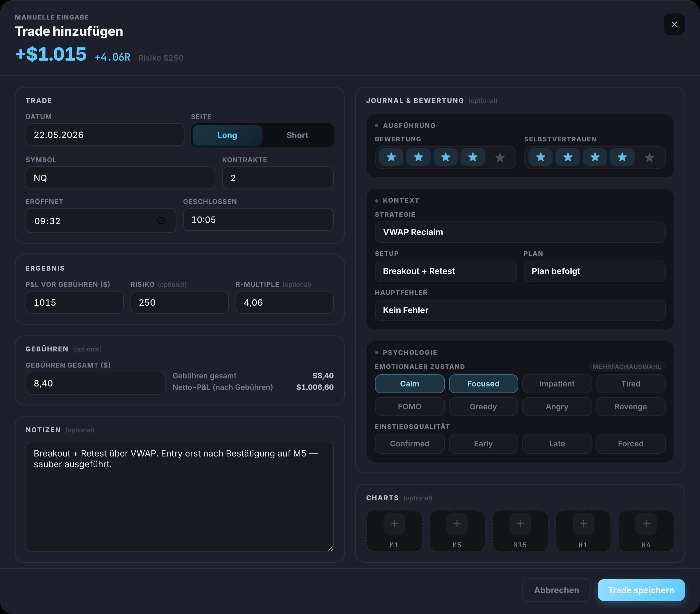Switch side to Short
This screenshot has width=700, height=614.
pos(297,135)
